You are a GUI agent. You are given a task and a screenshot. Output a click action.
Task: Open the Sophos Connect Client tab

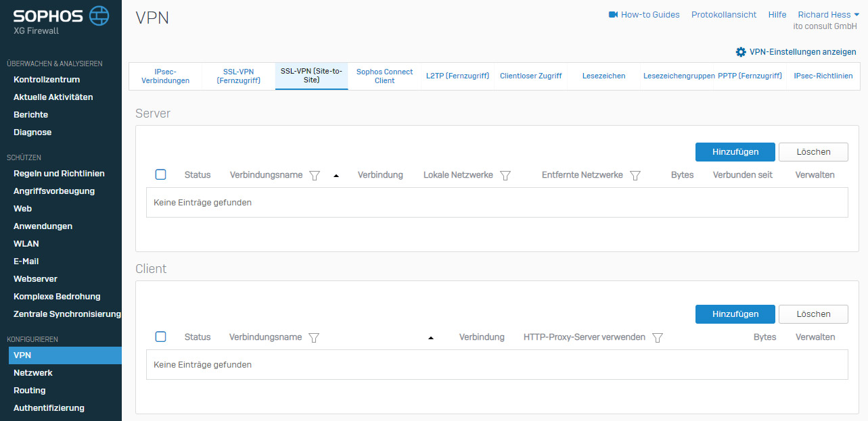click(x=384, y=76)
